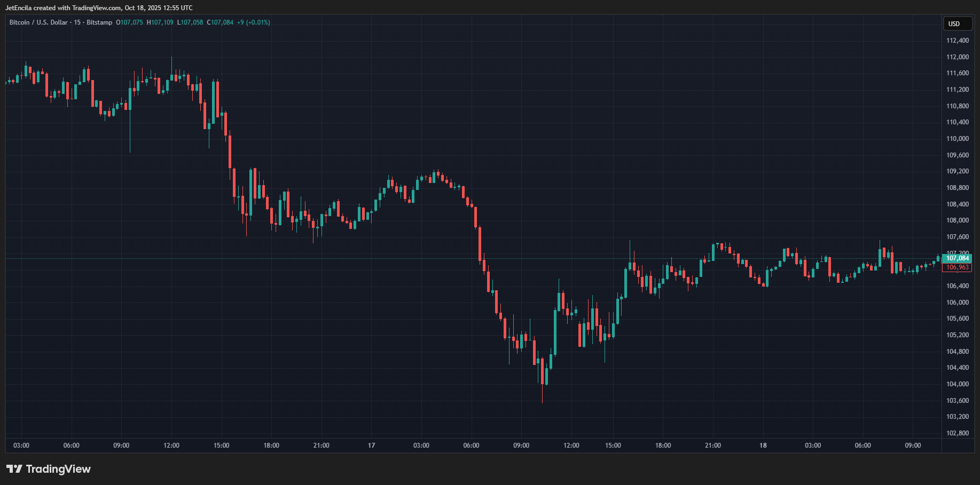Click the 17 date marker on time axis
Viewport: 980px width, 485px height.
(371, 446)
